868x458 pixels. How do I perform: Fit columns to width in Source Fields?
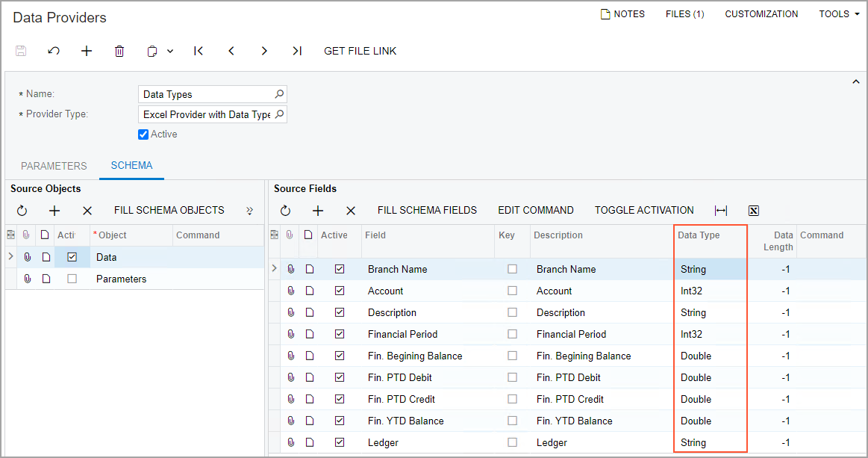pos(721,211)
